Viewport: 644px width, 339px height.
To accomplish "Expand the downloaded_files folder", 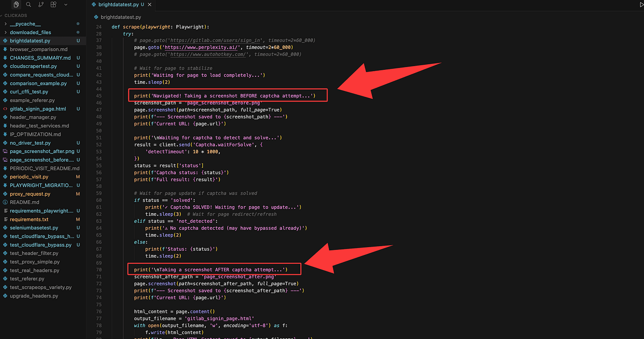I will click(x=30, y=32).
